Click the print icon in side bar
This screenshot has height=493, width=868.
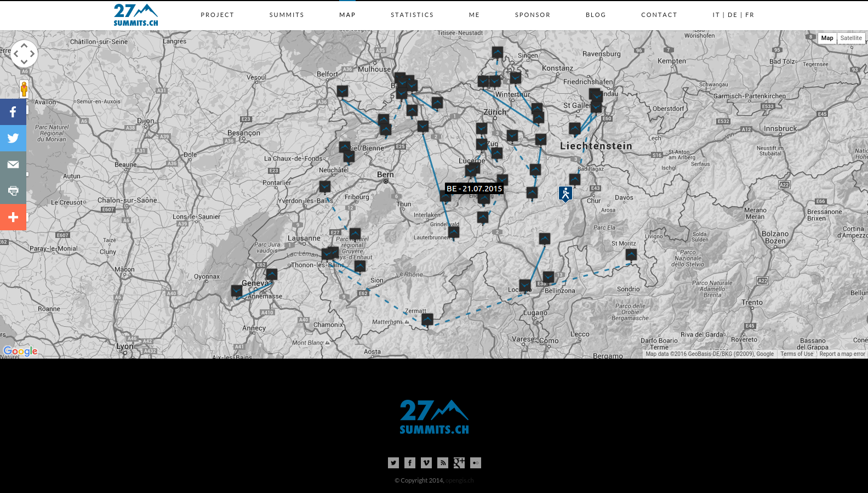pyautogui.click(x=13, y=191)
